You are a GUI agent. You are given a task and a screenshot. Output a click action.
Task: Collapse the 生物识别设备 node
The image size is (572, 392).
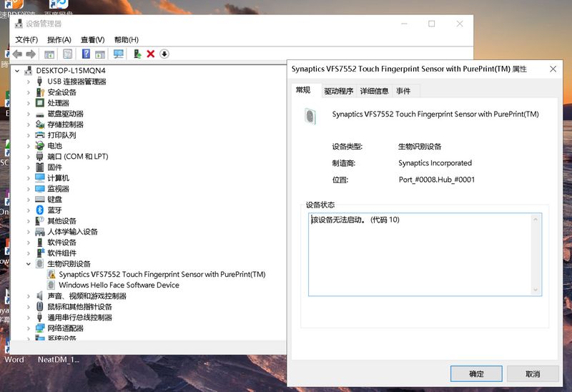click(29, 263)
